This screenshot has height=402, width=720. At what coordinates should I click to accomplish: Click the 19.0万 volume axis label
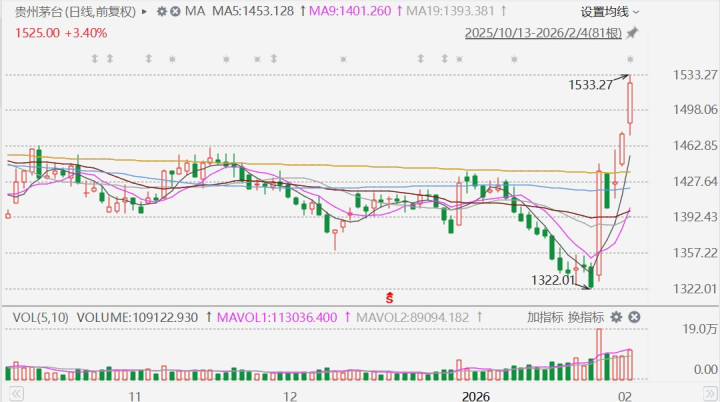(700, 329)
